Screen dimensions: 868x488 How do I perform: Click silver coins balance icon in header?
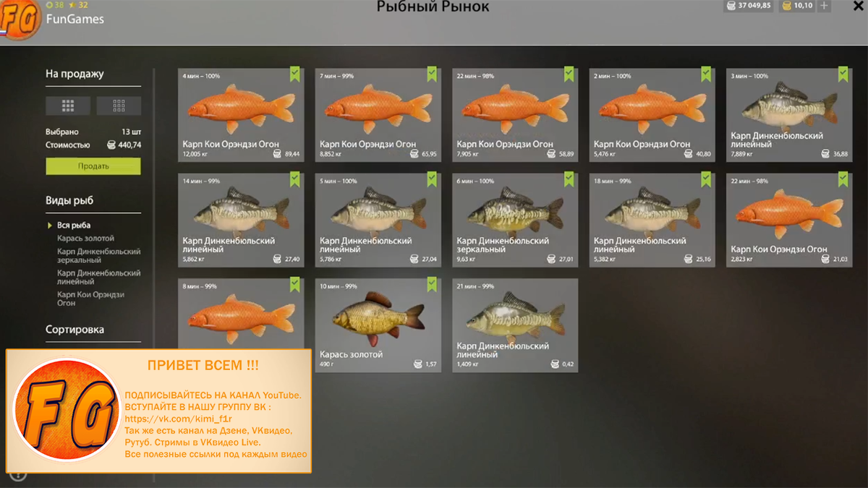click(x=731, y=6)
